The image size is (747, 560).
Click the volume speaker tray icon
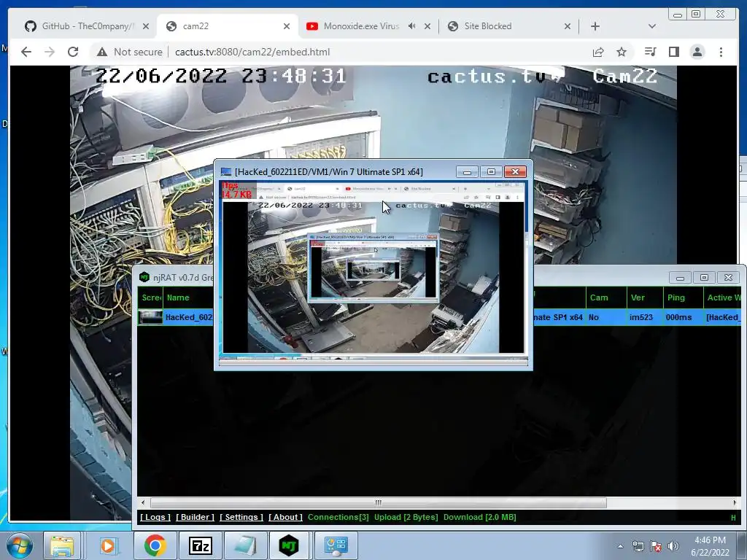tap(673, 546)
